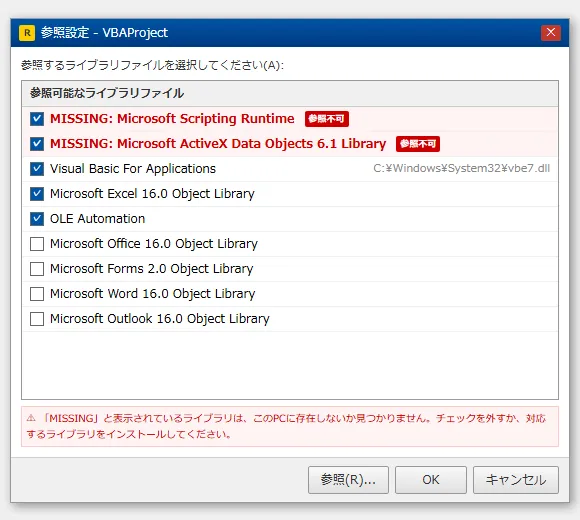Cancel the dialog with キャンセル button
The image size is (580, 520).
tap(516, 480)
